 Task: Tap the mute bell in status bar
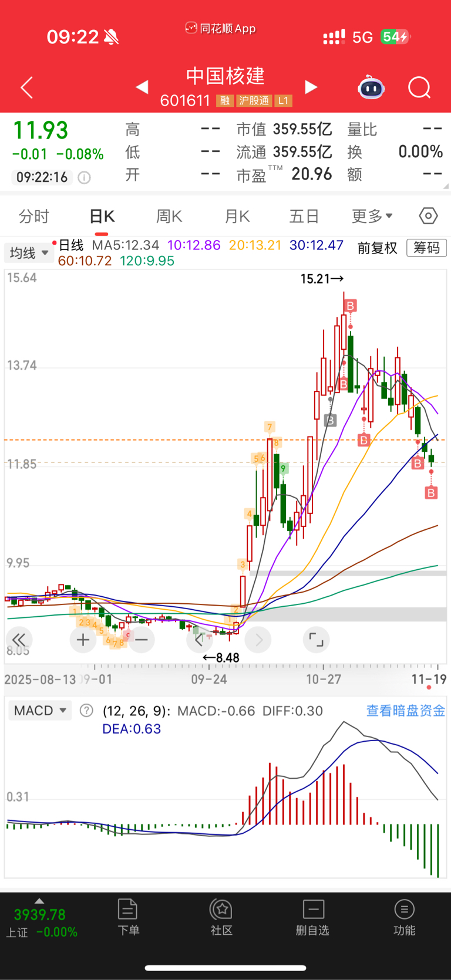(x=111, y=37)
